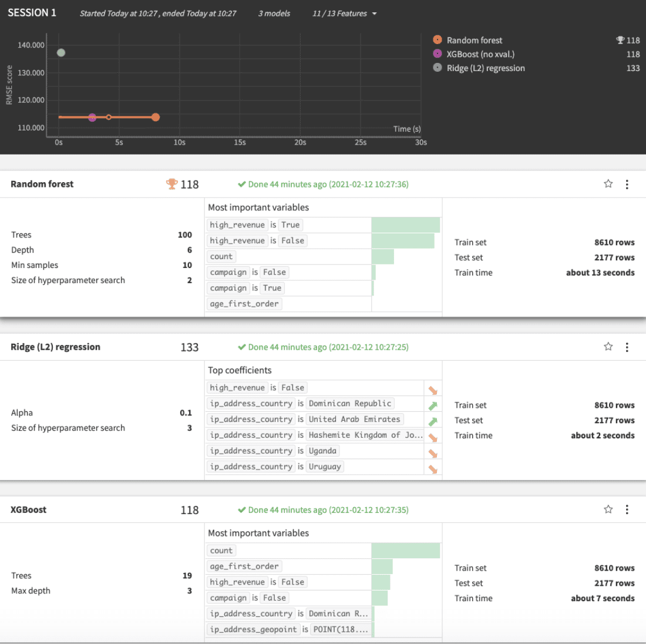Select the SESSION 1 header
Image resolution: width=646 pixels, height=644 pixels.
[x=32, y=12]
